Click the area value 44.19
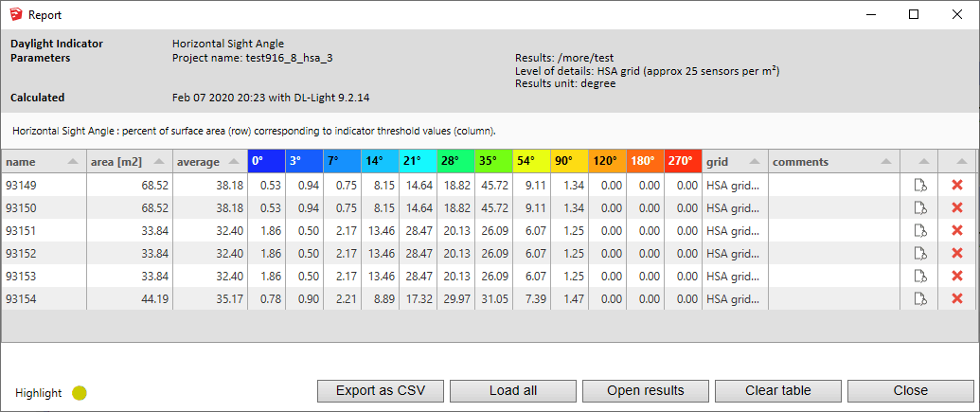The width and height of the screenshot is (980, 412). (x=155, y=299)
